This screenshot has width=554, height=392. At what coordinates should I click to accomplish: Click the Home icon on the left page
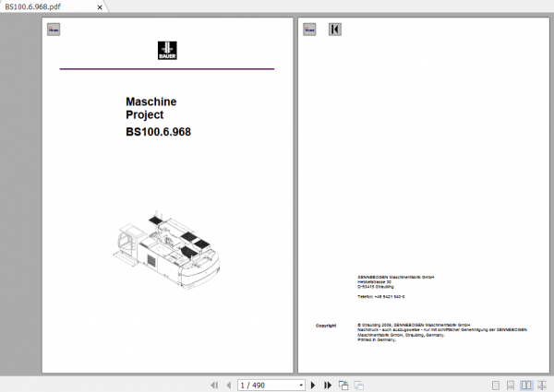coord(54,30)
